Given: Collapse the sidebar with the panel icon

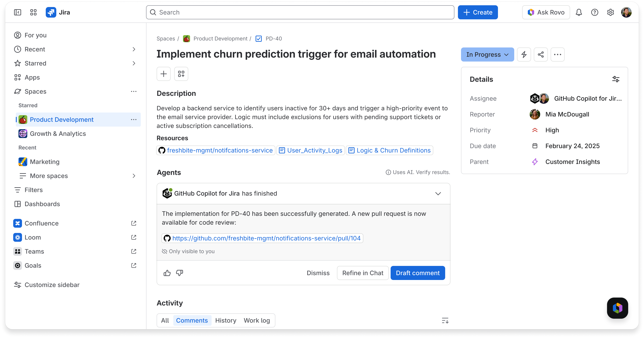Looking at the screenshot, I should [18, 12].
